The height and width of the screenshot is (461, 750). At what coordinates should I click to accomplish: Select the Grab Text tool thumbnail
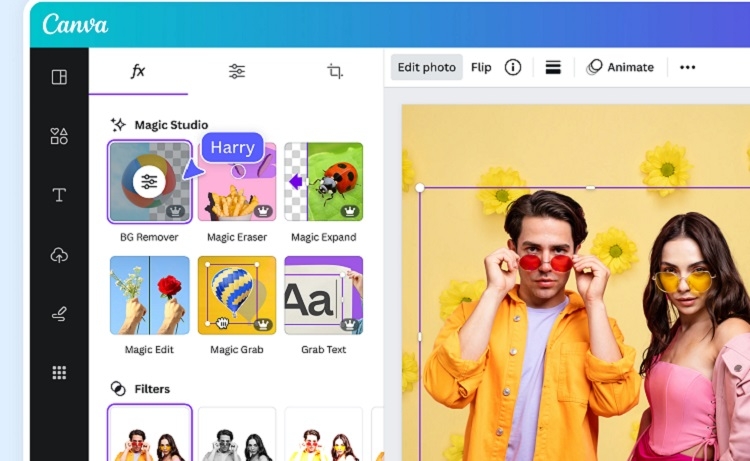pyautogui.click(x=324, y=295)
